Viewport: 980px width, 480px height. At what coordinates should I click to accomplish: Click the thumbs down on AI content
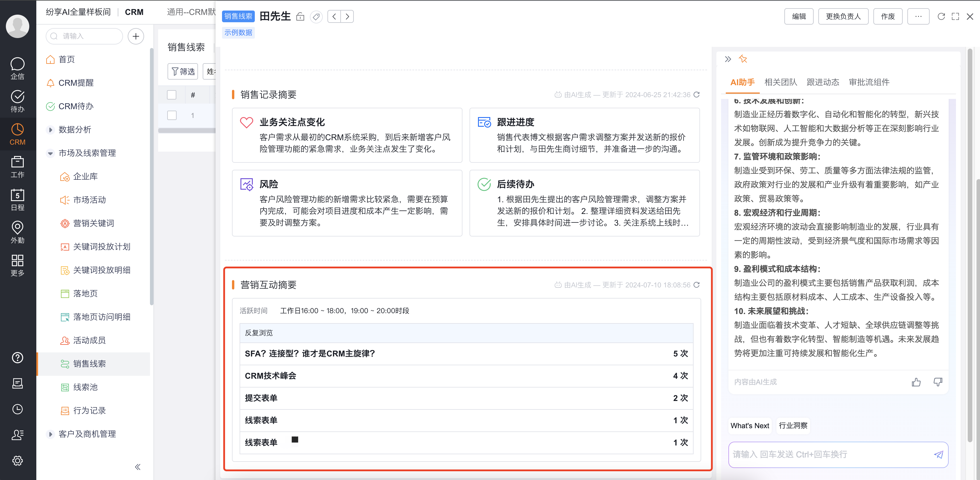tap(938, 382)
